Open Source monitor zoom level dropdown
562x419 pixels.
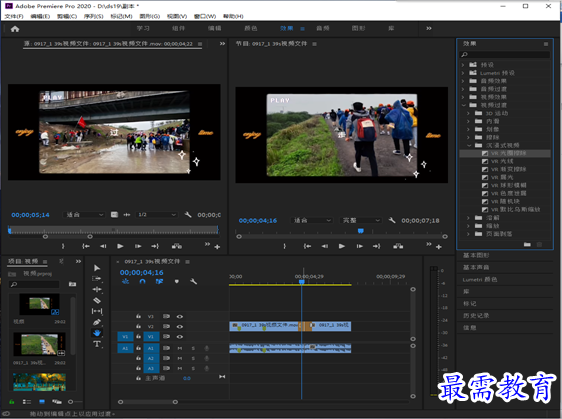pyautogui.click(x=84, y=215)
